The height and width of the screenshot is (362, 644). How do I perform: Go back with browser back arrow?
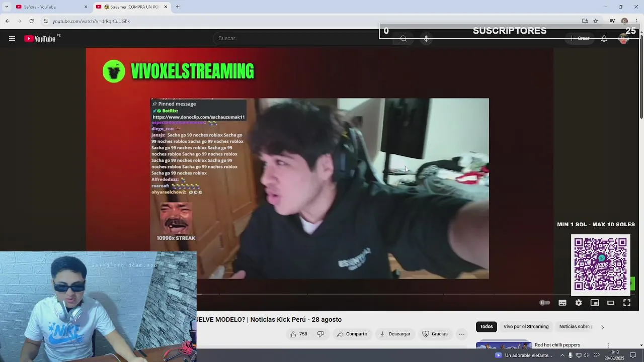point(7,21)
